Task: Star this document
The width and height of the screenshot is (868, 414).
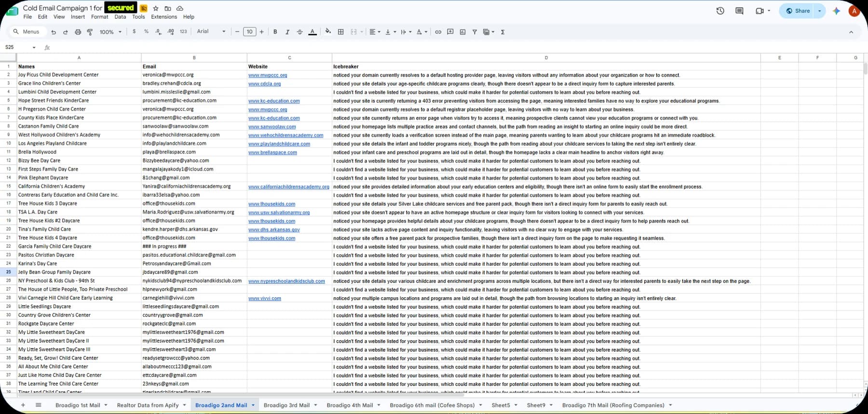Action: 156,8
